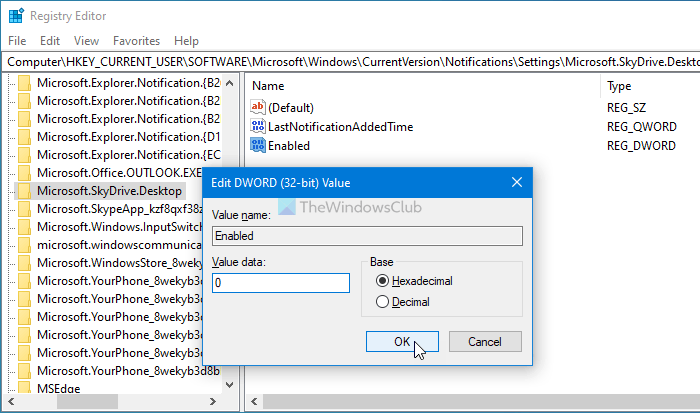The image size is (700, 413).
Task: Open the Favorites menu
Action: (136, 41)
